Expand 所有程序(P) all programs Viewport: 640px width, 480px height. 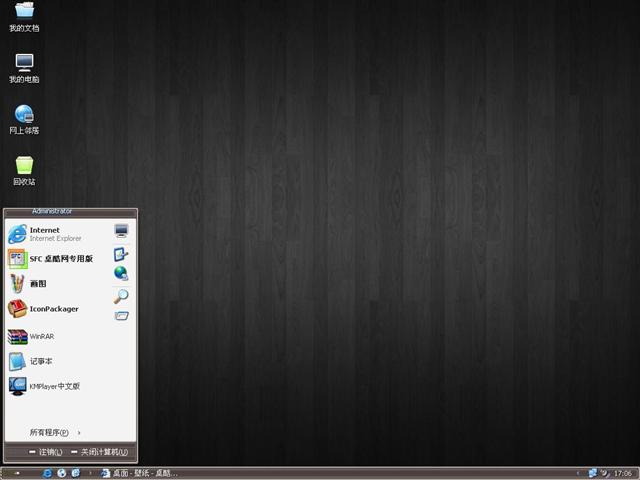tap(55, 432)
